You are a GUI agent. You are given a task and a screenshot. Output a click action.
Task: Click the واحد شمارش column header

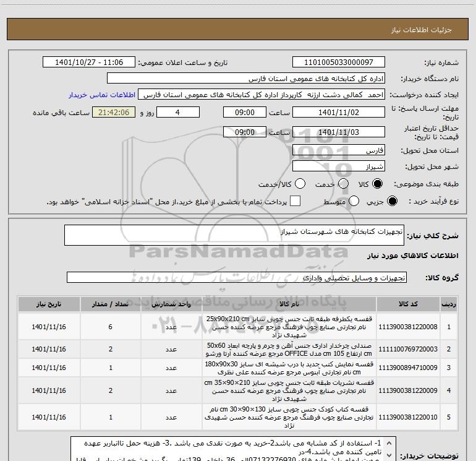tap(171, 304)
